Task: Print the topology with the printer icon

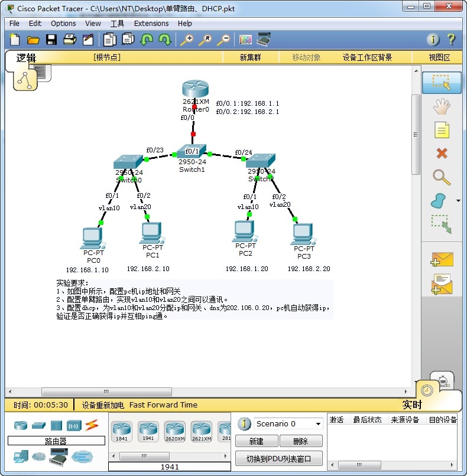Action: tap(70, 40)
